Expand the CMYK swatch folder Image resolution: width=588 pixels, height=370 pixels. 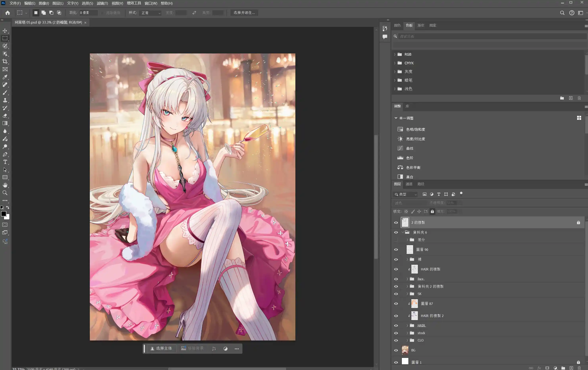[x=395, y=63]
